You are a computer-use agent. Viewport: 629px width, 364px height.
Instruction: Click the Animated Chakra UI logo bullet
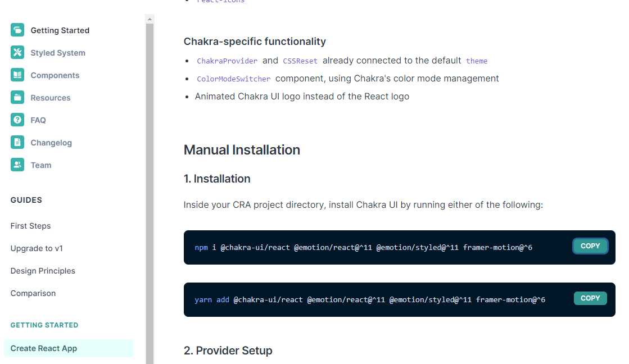click(x=302, y=97)
